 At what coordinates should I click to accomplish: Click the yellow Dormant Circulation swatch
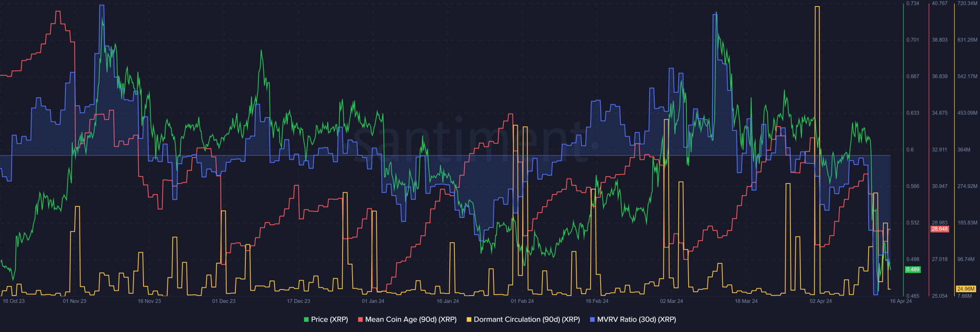click(469, 319)
